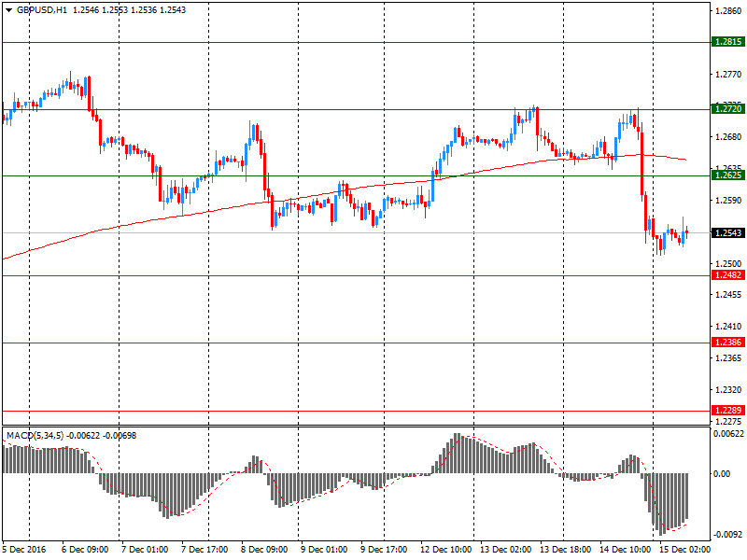
Task: Click the 7 Dec 17:00 time label
Action: click(x=204, y=550)
